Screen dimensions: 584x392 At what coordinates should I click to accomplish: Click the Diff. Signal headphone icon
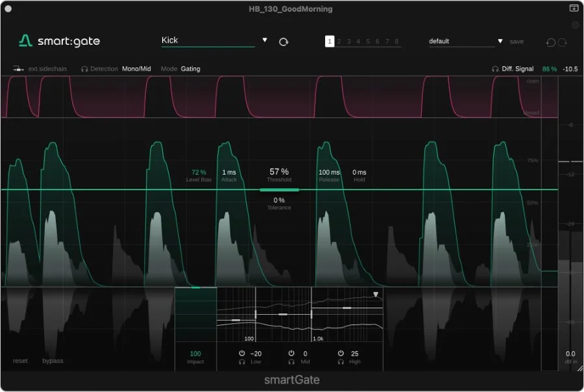click(494, 68)
